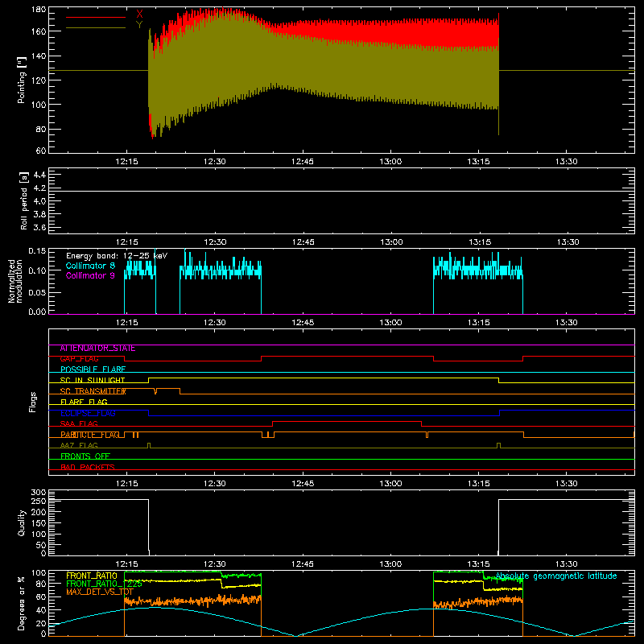
Task: Click the yellow FRONT_RATIO legend entry
Action: (x=92, y=576)
